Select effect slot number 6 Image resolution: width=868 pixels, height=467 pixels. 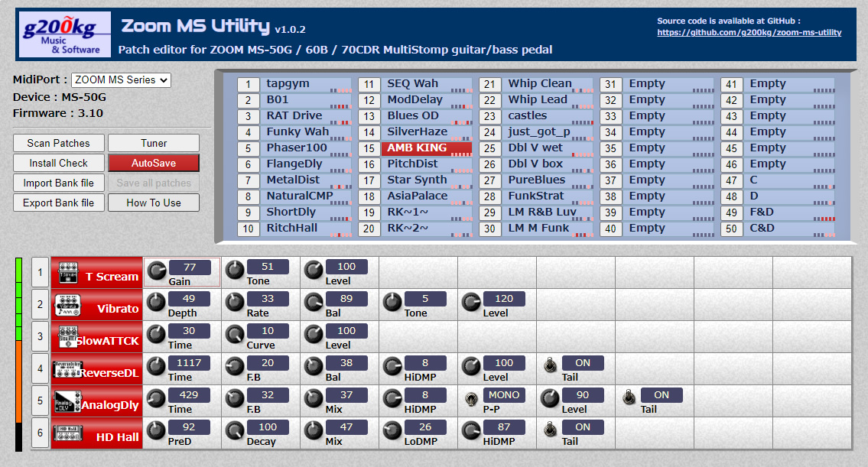[40, 433]
